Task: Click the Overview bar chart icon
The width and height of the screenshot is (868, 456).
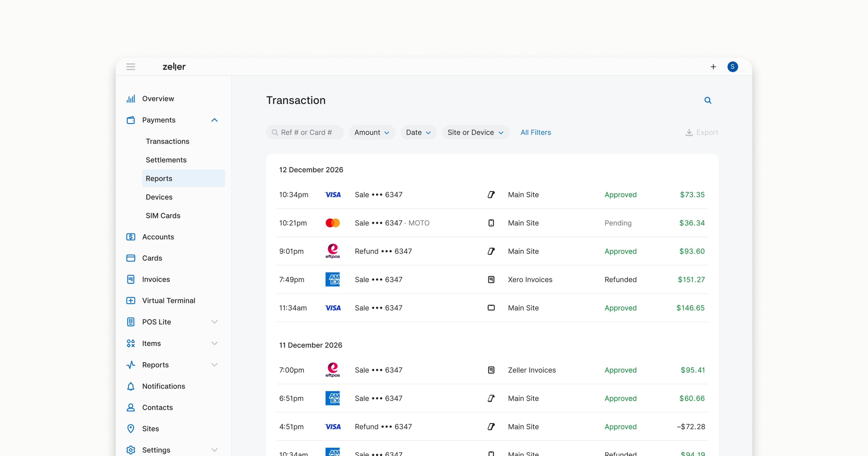Action: pyautogui.click(x=131, y=99)
